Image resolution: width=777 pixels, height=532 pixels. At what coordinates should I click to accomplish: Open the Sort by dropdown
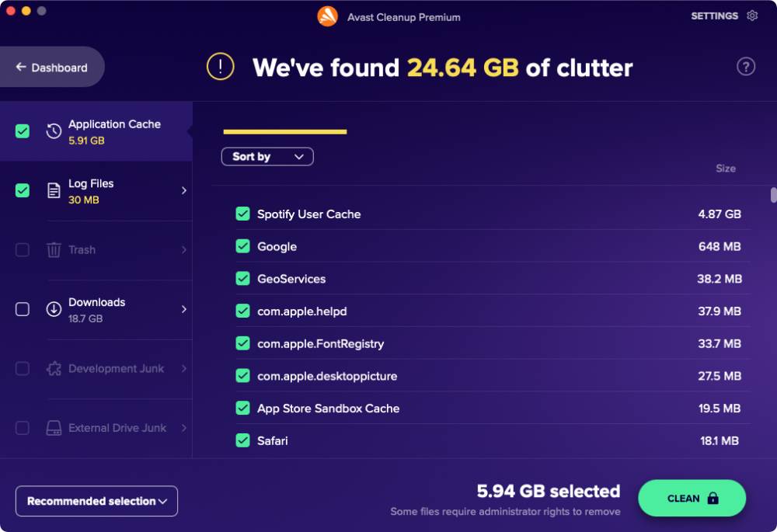(x=267, y=156)
